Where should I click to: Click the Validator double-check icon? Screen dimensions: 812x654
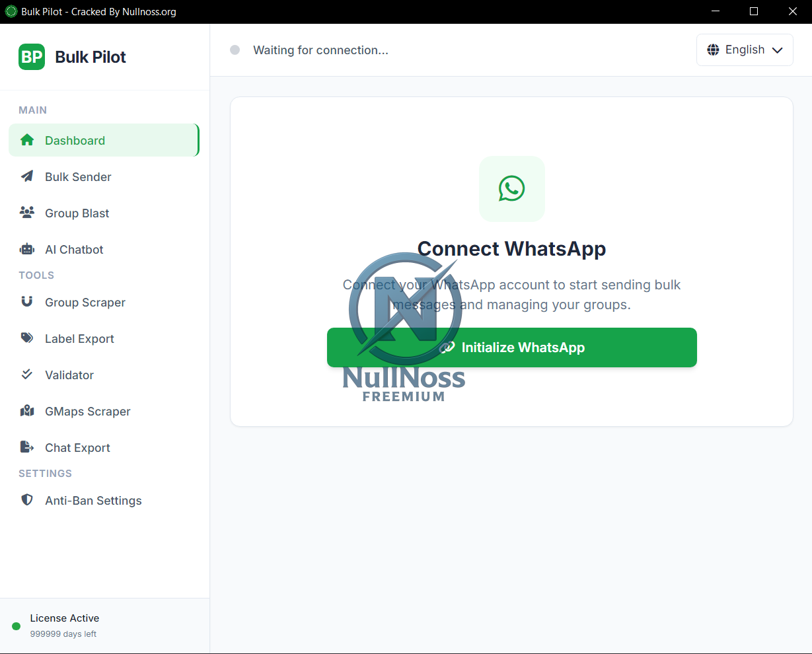coord(27,375)
